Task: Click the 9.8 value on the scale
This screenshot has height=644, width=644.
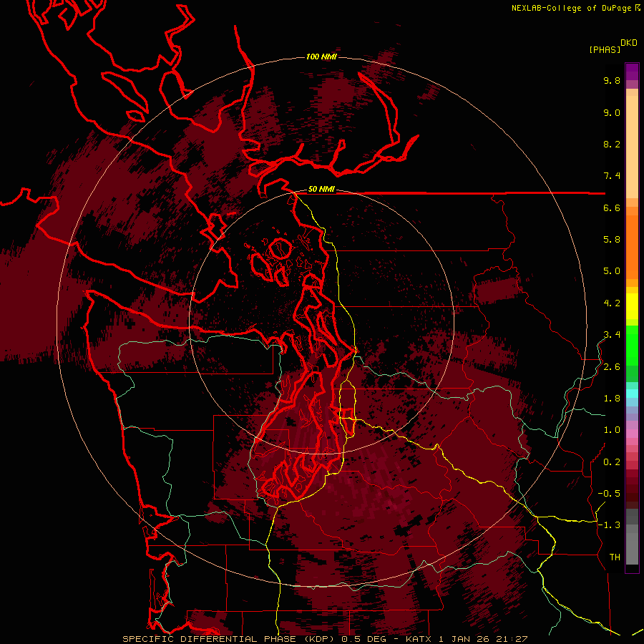Action: (612, 80)
